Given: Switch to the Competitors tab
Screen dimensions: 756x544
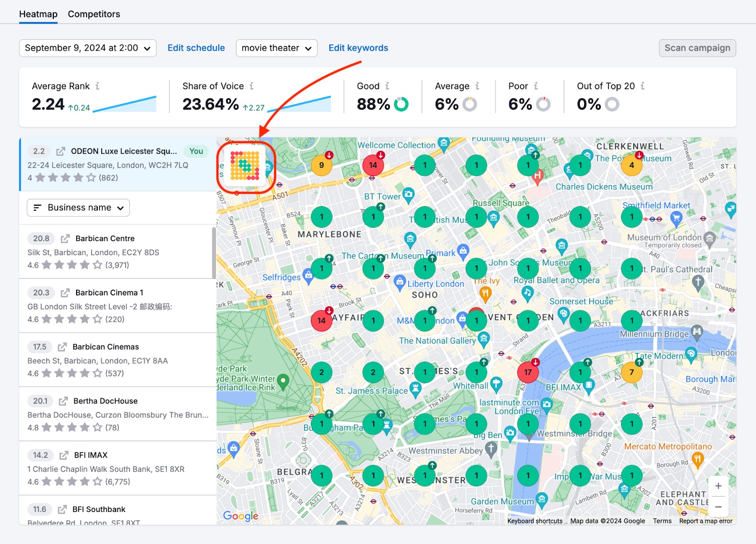Looking at the screenshot, I should coord(94,14).
